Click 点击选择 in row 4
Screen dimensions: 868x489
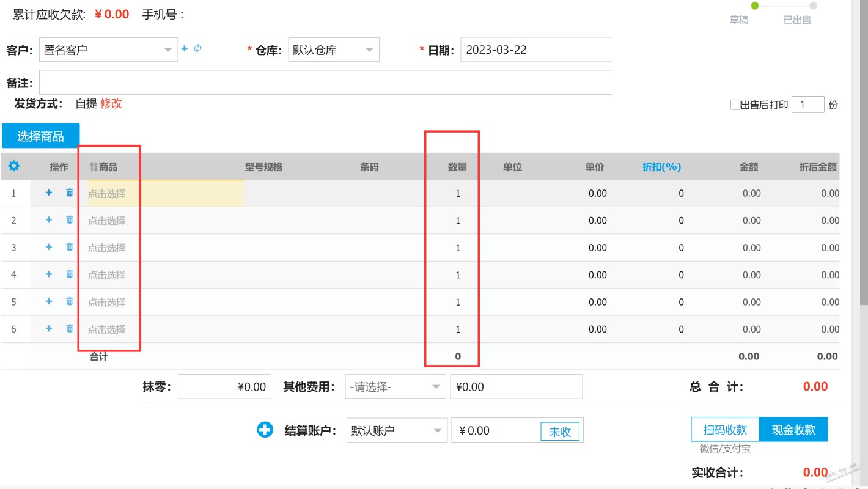point(106,275)
